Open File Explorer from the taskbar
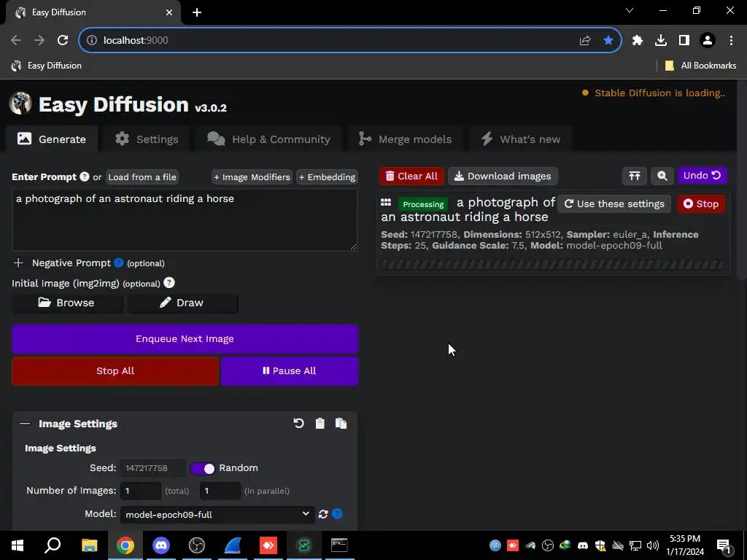The height and width of the screenshot is (560, 747). (90, 545)
